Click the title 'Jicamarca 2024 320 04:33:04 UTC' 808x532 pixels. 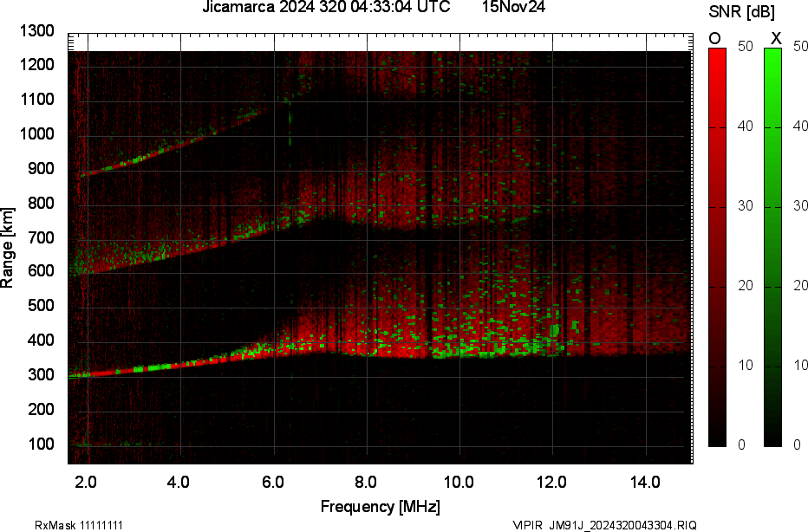pyautogui.click(x=326, y=7)
